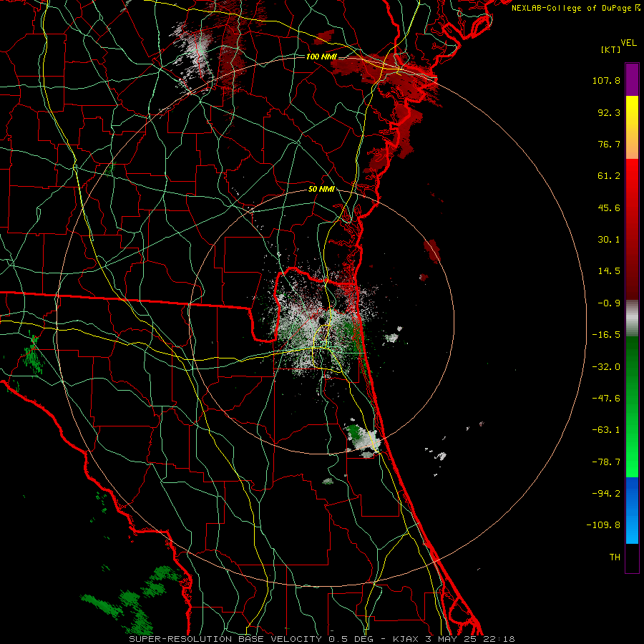Select the -0.9 legend value

tap(609, 303)
